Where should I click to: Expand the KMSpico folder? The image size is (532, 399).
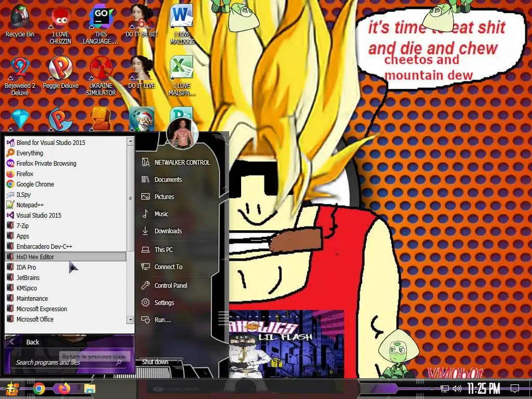coord(66,288)
